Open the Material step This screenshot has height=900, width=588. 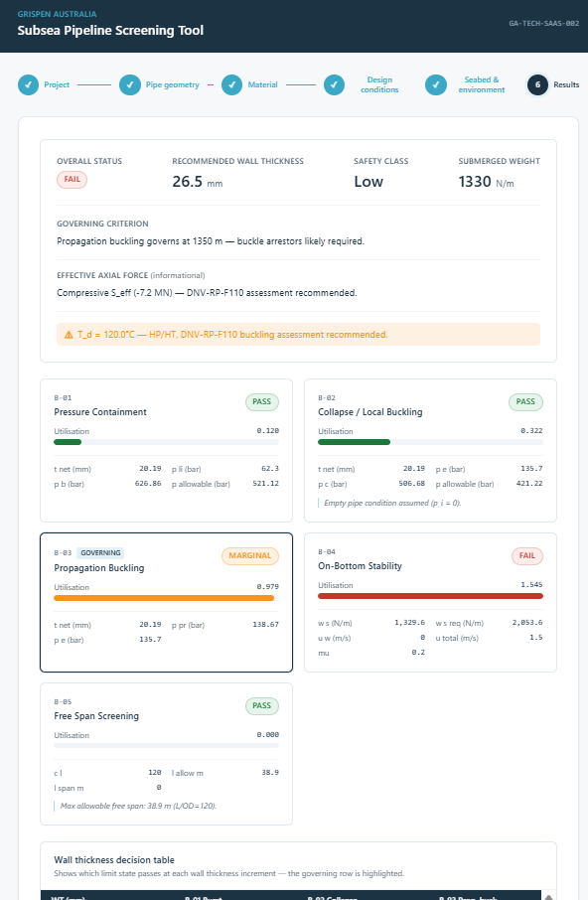click(263, 85)
